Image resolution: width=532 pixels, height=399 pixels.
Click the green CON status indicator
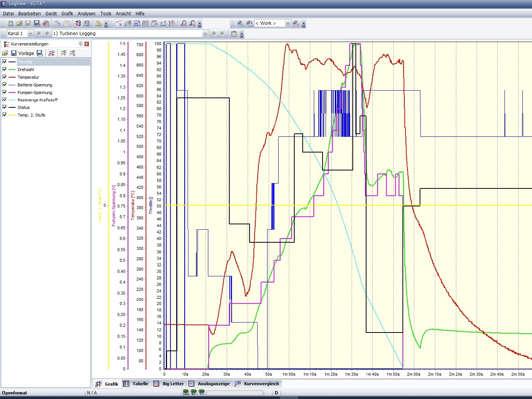(186, 393)
